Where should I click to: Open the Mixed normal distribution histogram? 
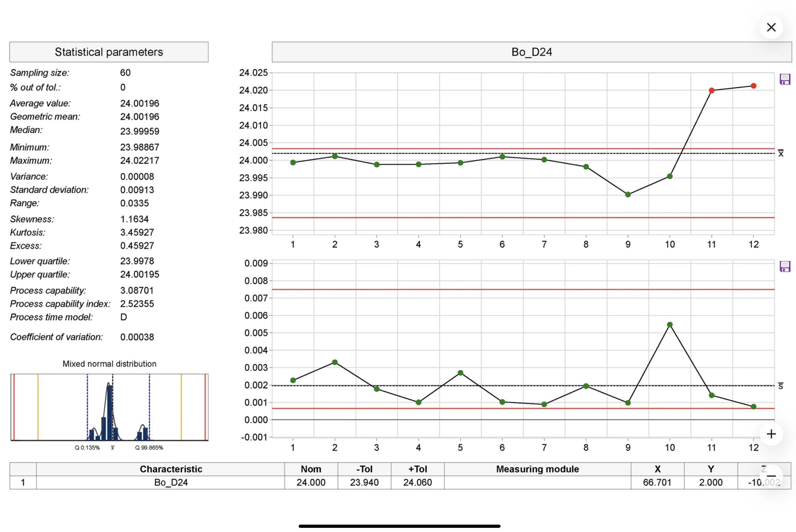[x=109, y=407]
